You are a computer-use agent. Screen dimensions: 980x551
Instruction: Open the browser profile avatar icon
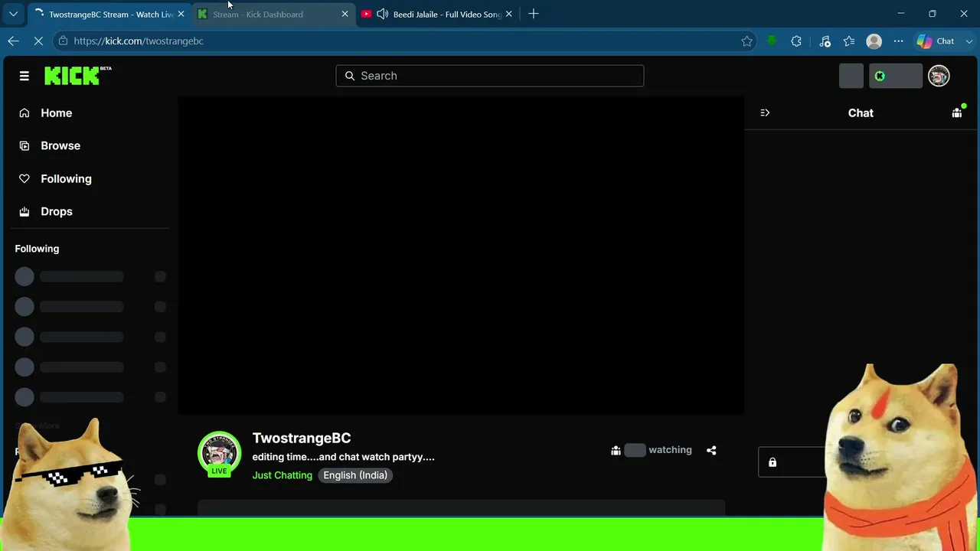click(x=874, y=41)
